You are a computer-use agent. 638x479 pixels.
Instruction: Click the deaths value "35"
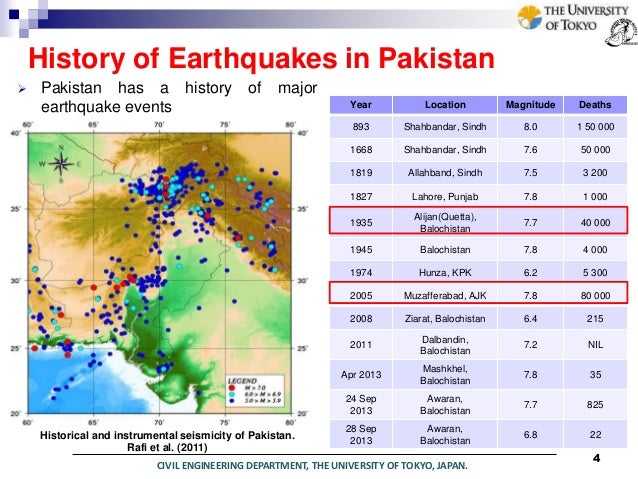tap(595, 374)
